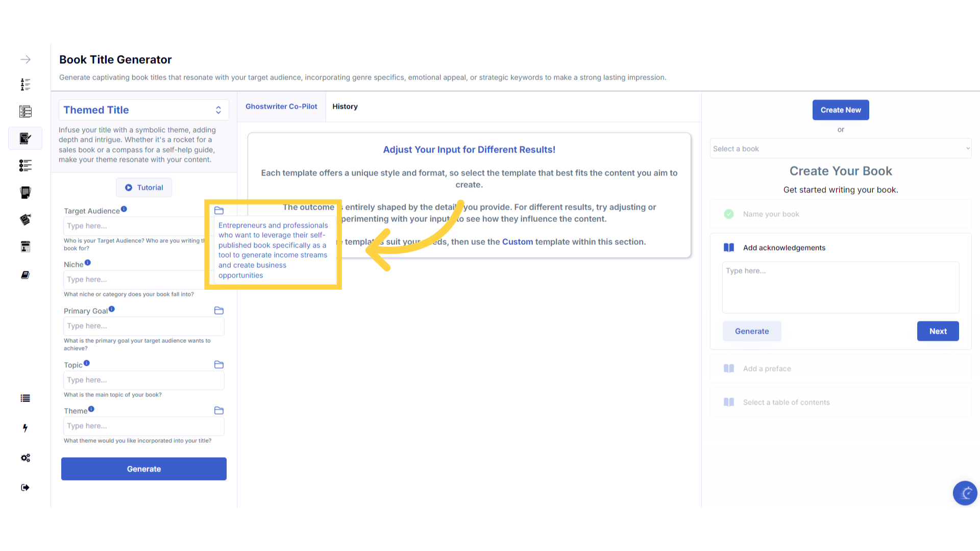Click the logout icon in sidebar
The height and width of the screenshot is (551, 980).
(x=25, y=488)
